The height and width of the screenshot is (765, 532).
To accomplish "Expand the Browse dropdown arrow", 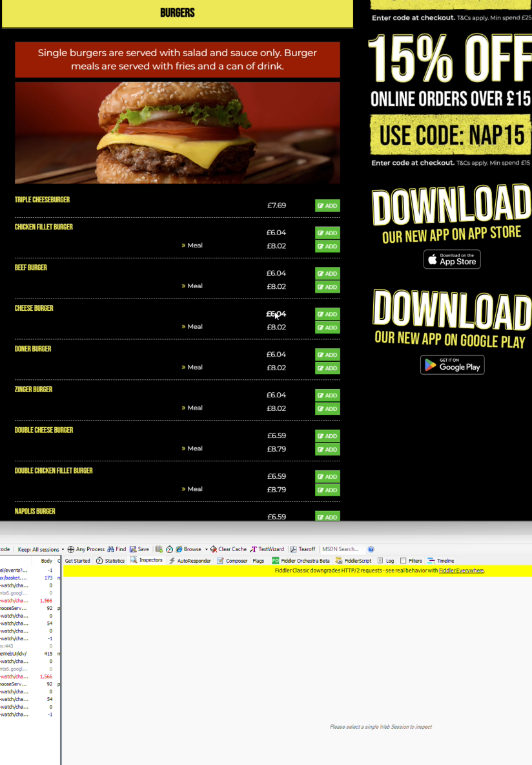I will pos(207,549).
